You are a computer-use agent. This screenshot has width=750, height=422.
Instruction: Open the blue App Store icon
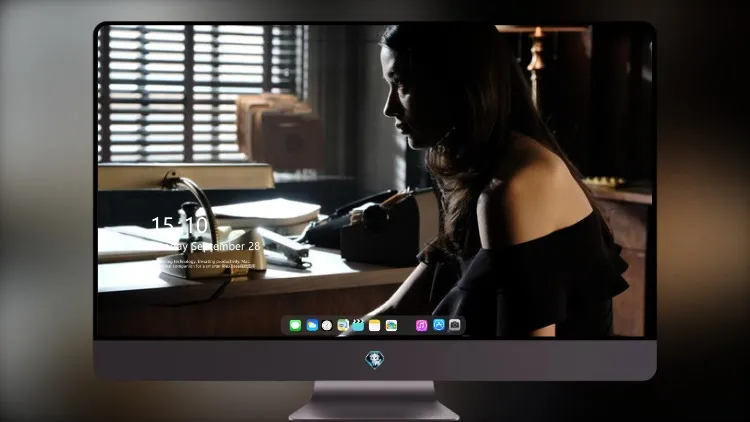click(x=439, y=325)
